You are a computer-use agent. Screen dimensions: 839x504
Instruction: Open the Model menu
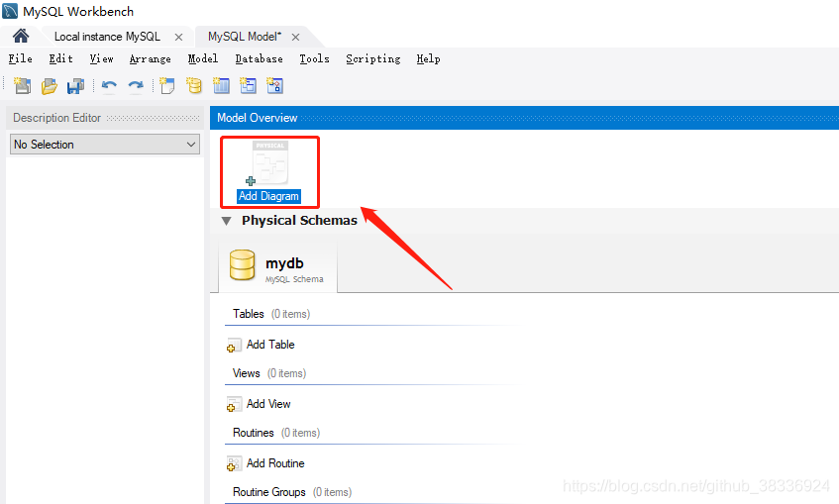pyautogui.click(x=203, y=58)
